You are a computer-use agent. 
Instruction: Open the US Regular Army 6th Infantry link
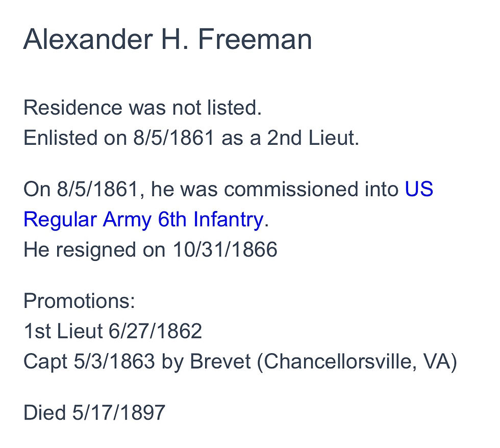[143, 220]
